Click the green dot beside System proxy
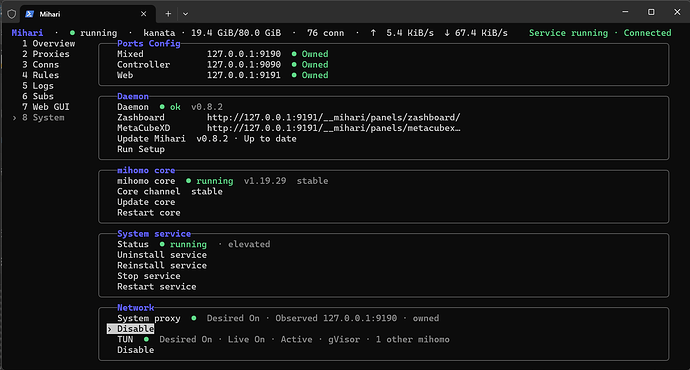The image size is (690, 370). 194,318
